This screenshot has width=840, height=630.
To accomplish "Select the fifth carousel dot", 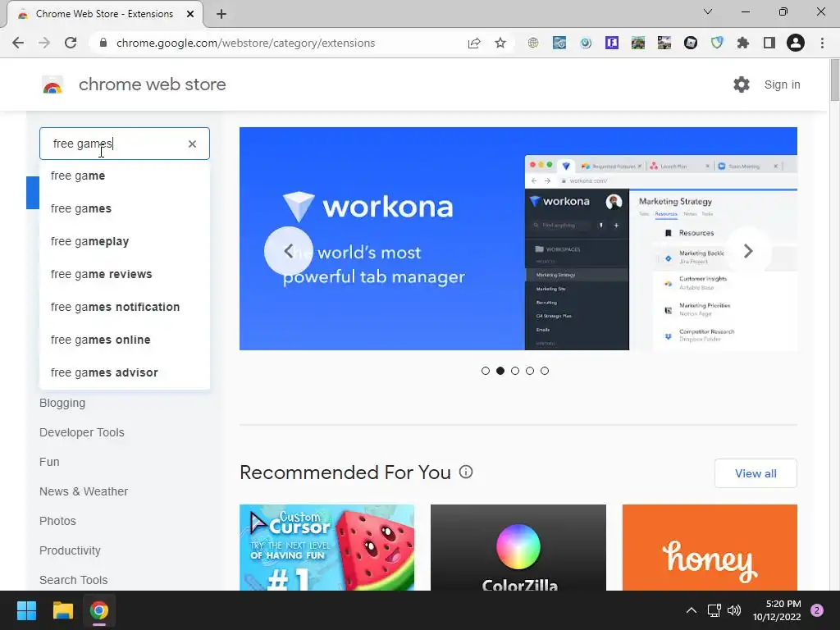I will click(x=545, y=371).
